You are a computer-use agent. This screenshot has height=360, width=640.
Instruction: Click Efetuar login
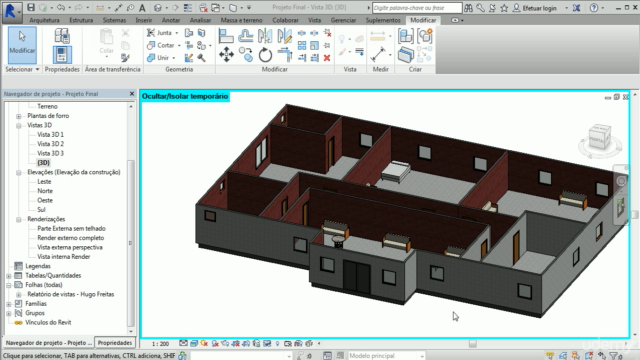click(x=540, y=8)
